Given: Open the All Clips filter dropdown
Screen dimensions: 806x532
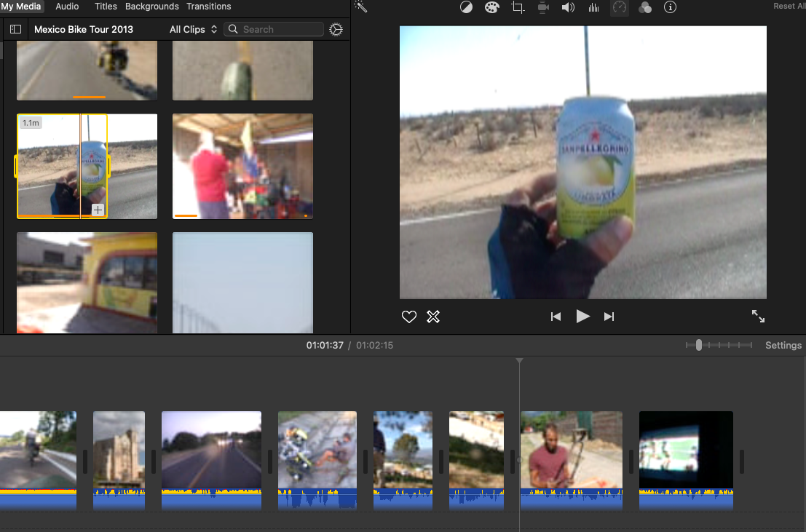Looking at the screenshot, I should [193, 29].
